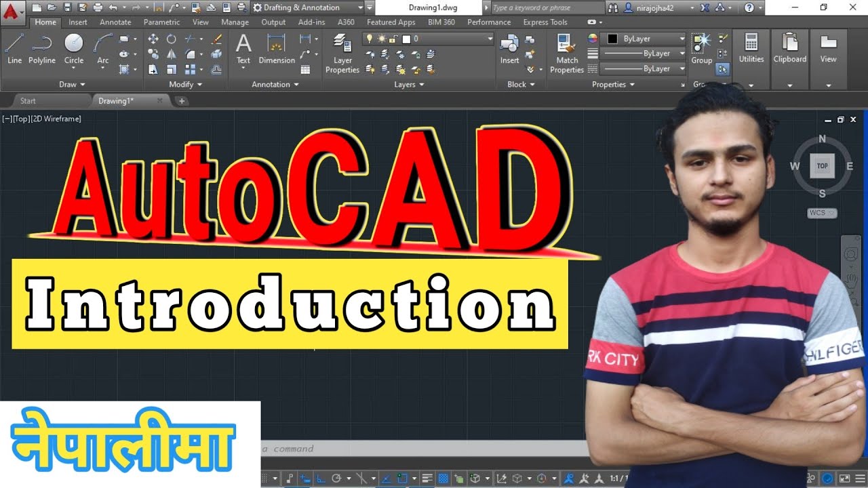Insert a Table from Annotation panel
This screenshot has height=488, width=868.
pos(305,69)
